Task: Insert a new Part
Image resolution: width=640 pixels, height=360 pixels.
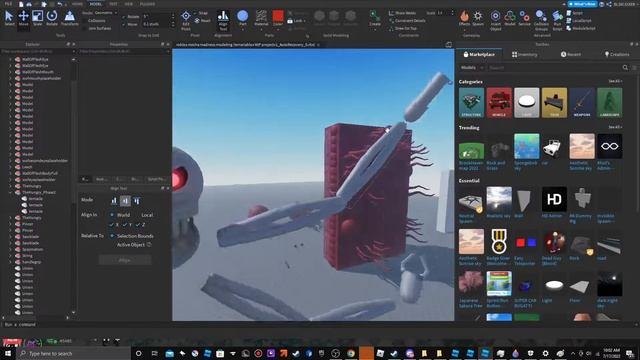Action: (x=242, y=16)
